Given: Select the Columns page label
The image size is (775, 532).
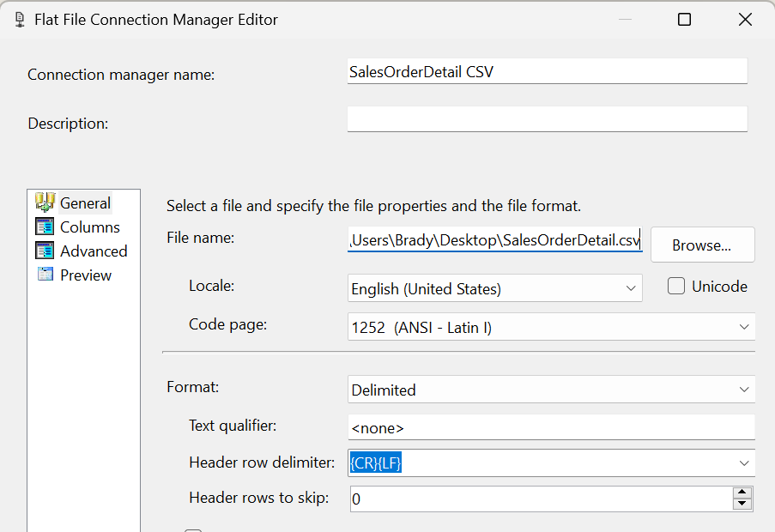Looking at the screenshot, I should click(90, 227).
